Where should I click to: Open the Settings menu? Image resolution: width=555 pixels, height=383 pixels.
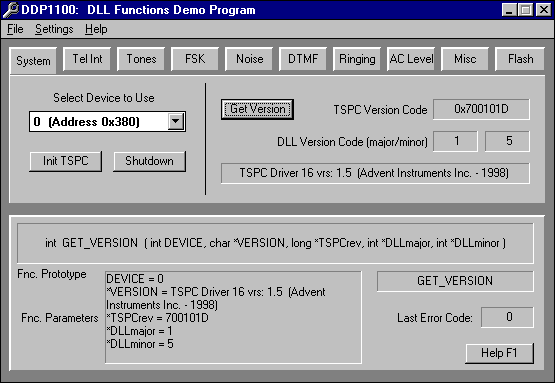click(54, 29)
